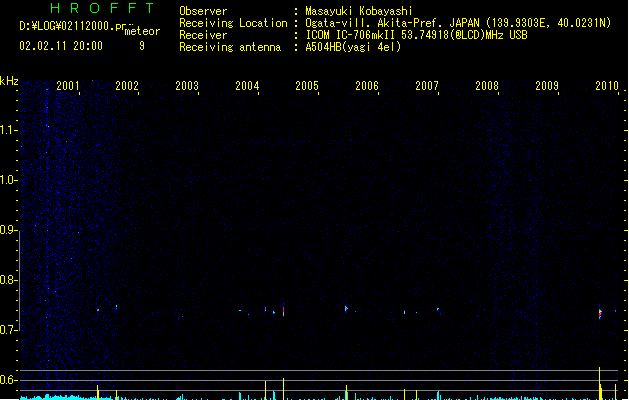629x400 pixels.
Task: Click the 0.6 kHz frequency label
Action: point(8,380)
